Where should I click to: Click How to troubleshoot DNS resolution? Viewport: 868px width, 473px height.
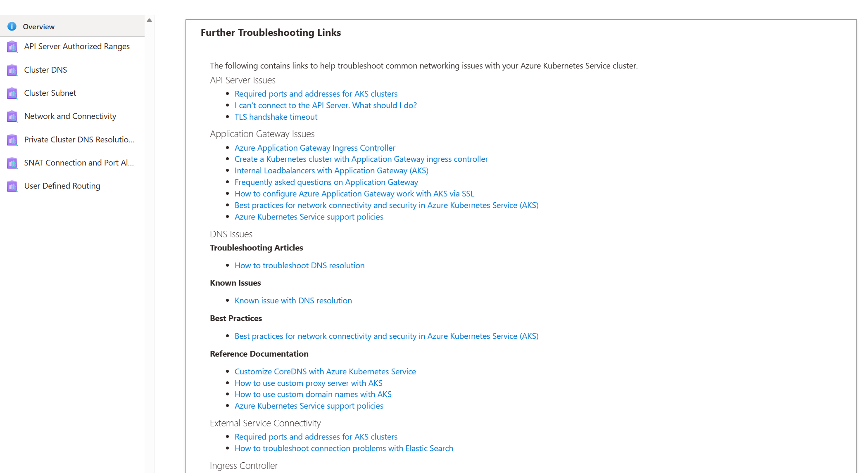pyautogui.click(x=300, y=265)
